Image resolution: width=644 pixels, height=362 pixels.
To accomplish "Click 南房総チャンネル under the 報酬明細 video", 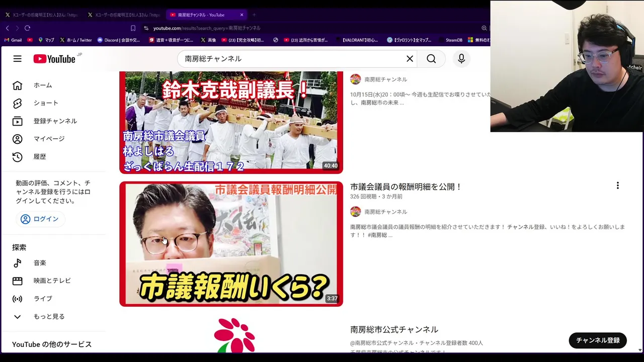I will coord(385,212).
